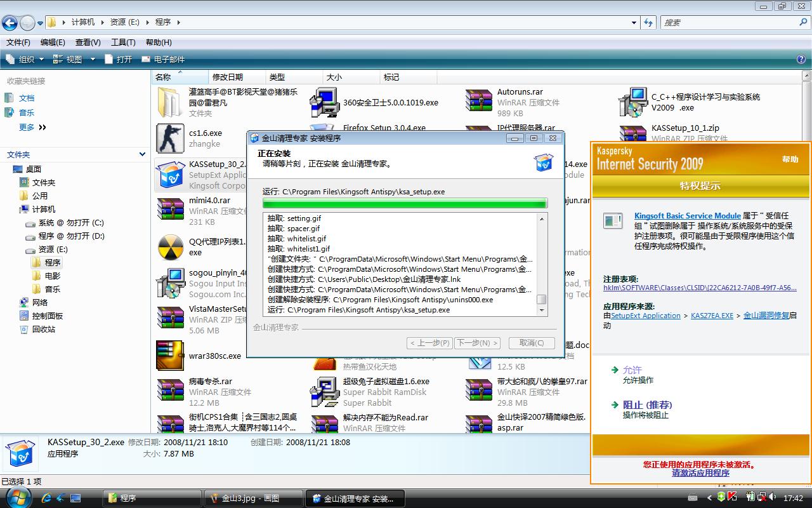Switch to the 金山3.jpg - 画图 taskbar item
The image size is (812, 508).
click(254, 498)
